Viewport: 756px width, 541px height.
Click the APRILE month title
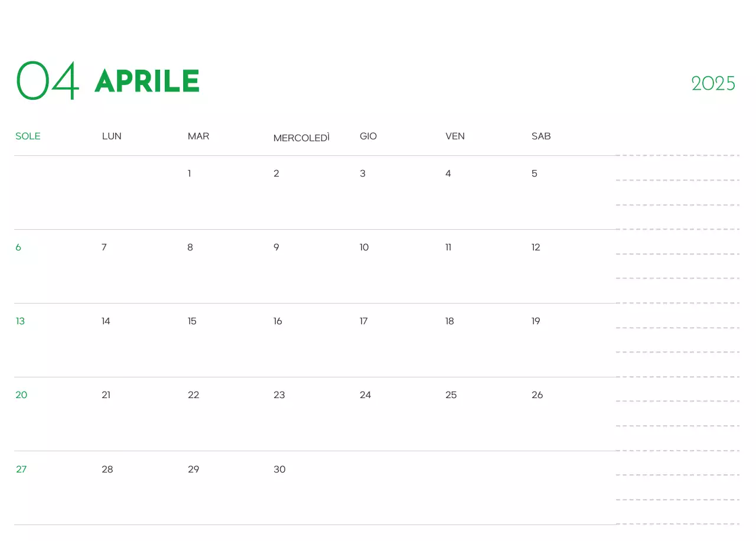pyautogui.click(x=147, y=81)
